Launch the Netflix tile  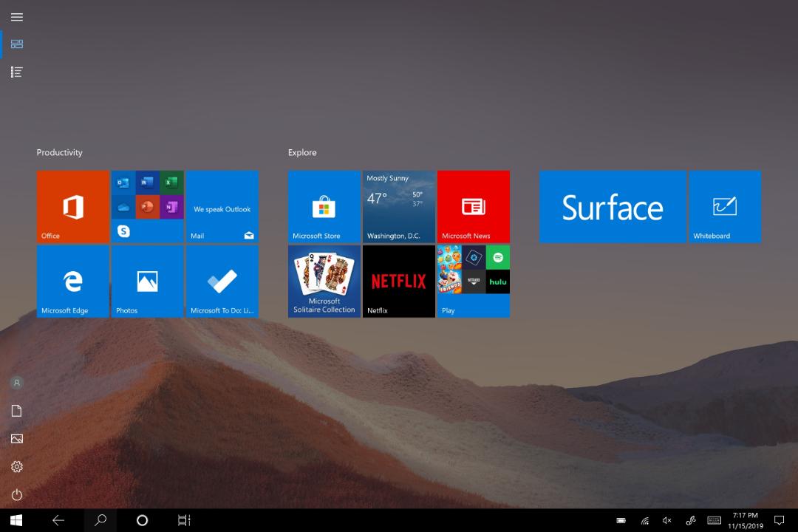pyautogui.click(x=398, y=281)
